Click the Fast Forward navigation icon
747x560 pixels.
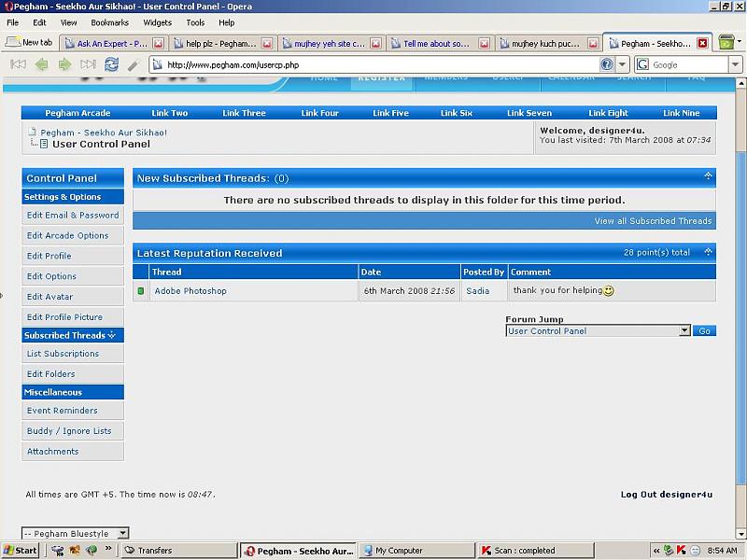(x=88, y=64)
